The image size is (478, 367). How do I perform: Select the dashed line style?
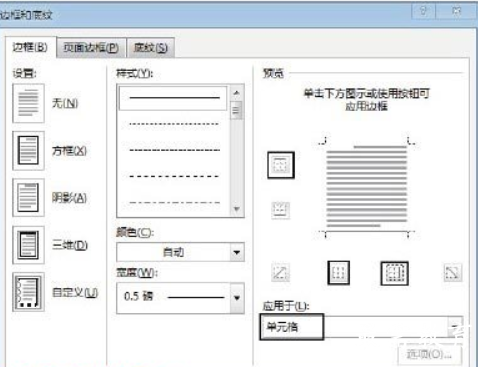(174, 176)
